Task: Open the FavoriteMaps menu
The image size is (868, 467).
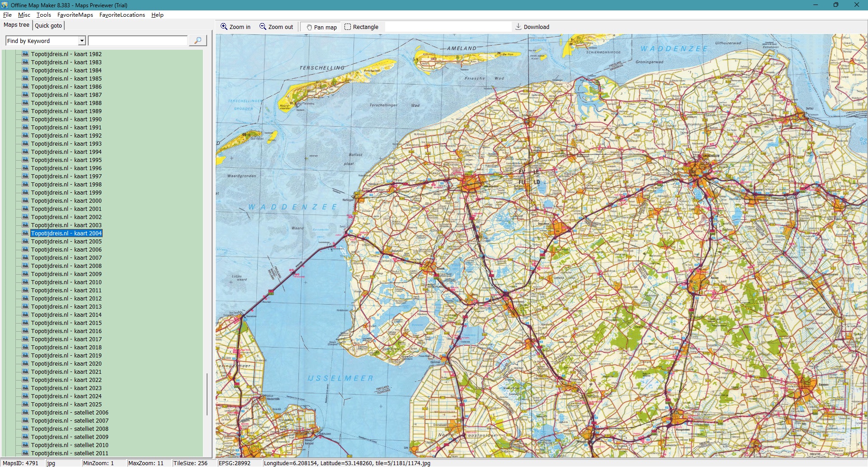Action: tap(75, 14)
